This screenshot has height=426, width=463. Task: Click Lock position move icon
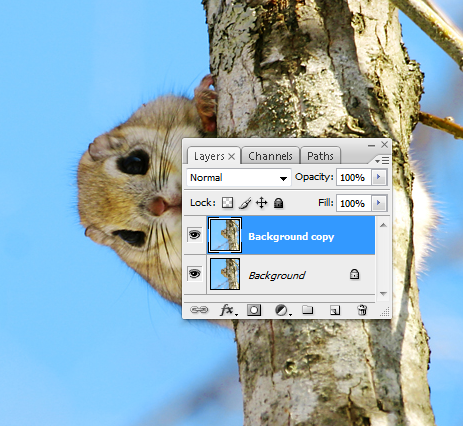262,203
